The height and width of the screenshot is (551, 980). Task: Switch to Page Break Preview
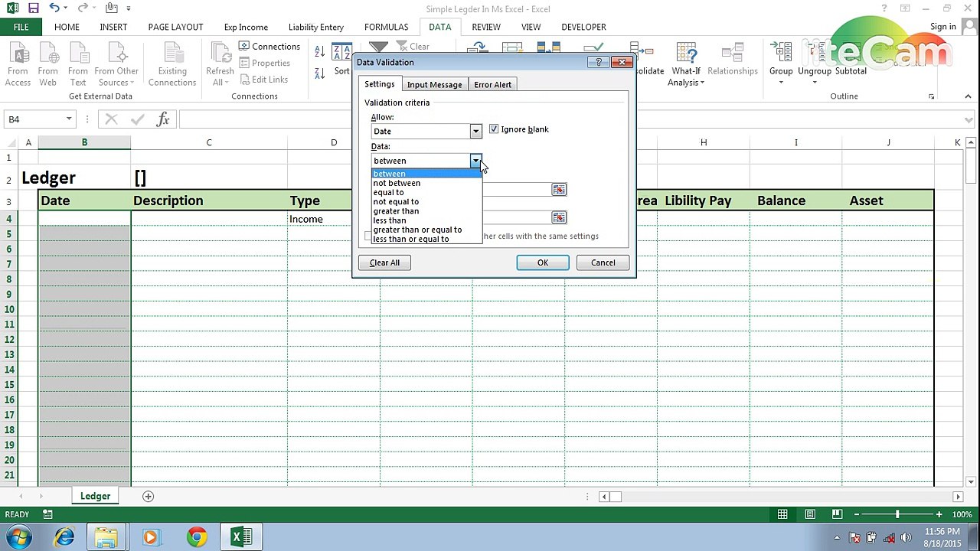[837, 514]
